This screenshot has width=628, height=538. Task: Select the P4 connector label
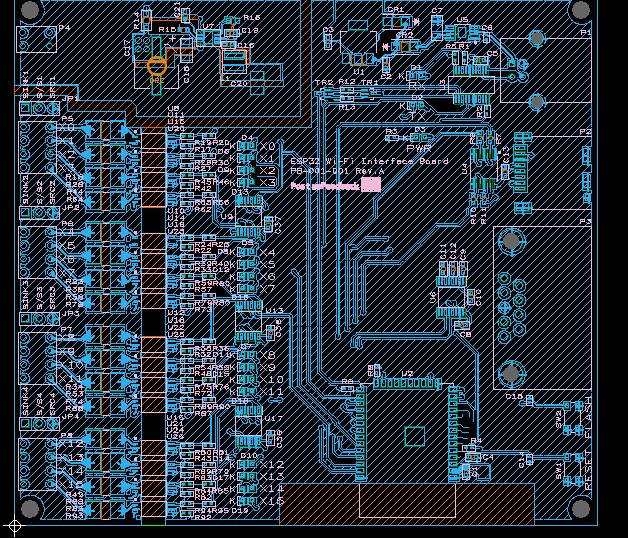(64, 28)
